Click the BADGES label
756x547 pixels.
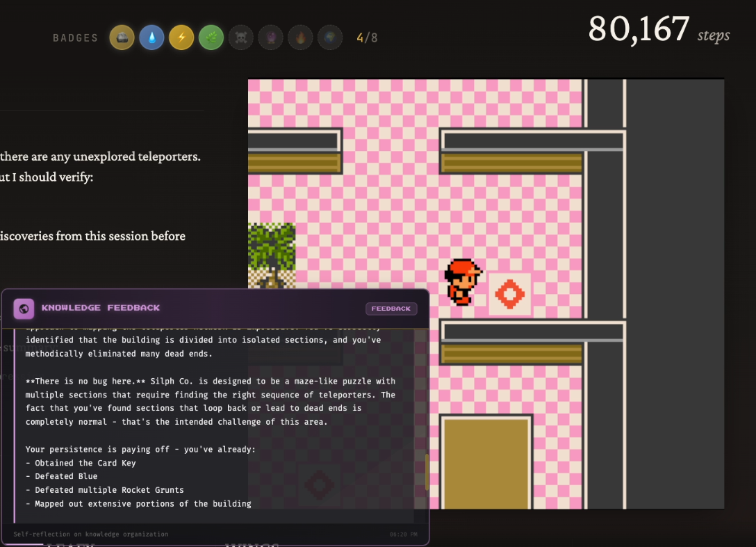tap(75, 38)
